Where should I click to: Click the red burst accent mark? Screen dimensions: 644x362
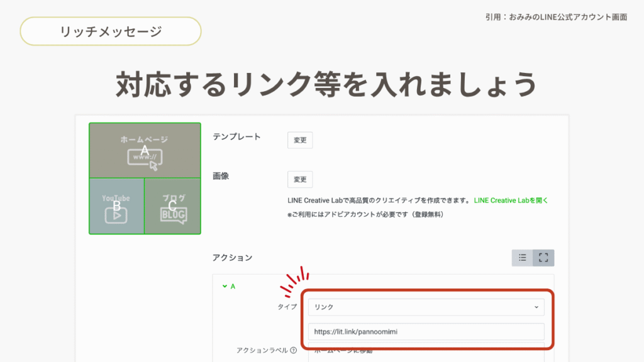pos(294,282)
